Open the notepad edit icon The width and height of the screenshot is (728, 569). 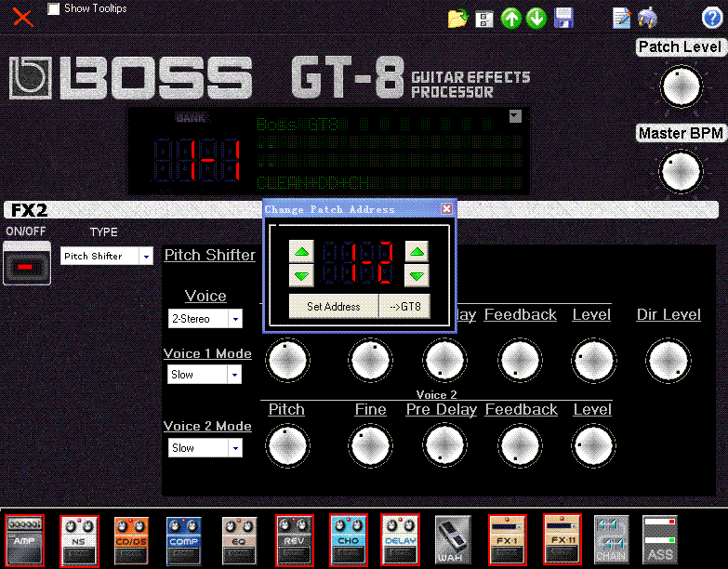(x=622, y=18)
